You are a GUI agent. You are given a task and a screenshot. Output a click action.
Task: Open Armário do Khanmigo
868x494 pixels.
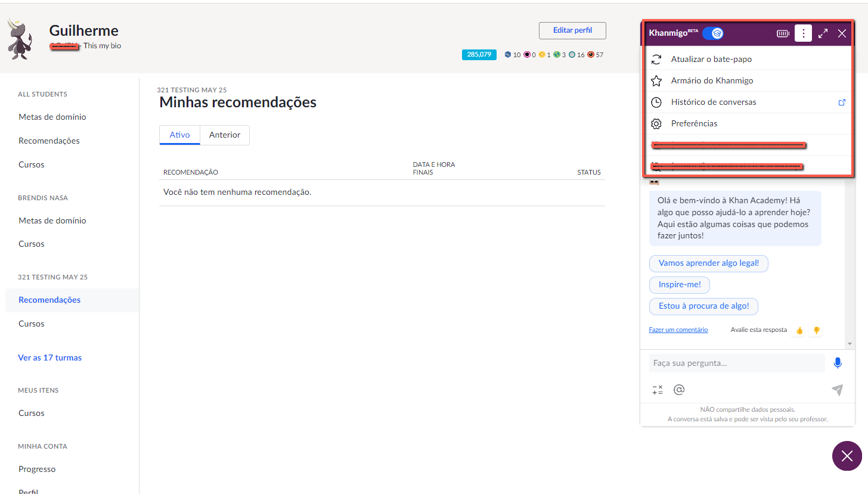(748, 80)
